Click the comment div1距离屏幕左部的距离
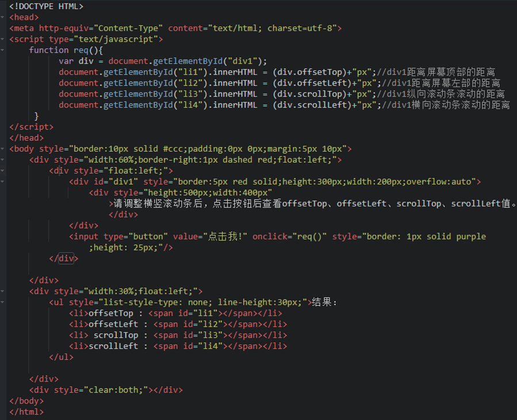Viewport: 517px width, 420px height. (441, 83)
